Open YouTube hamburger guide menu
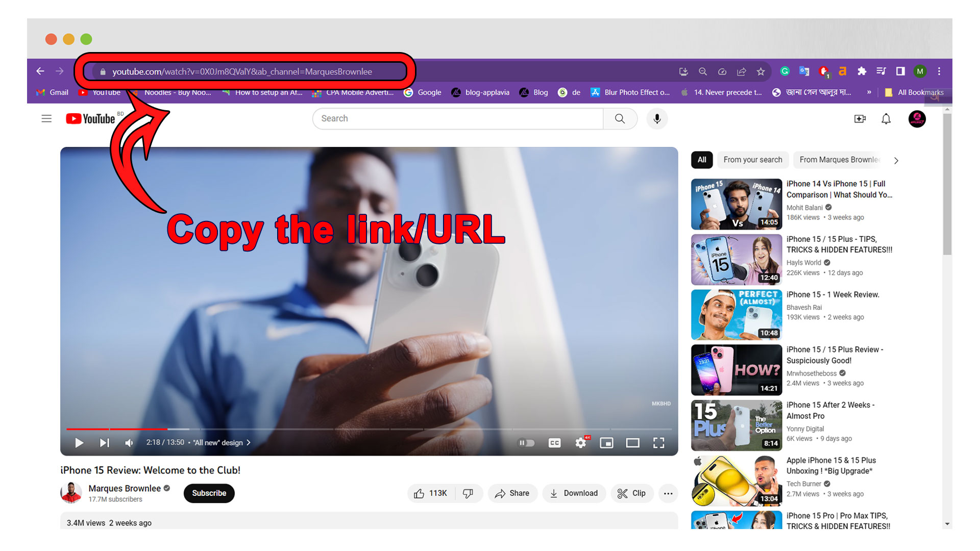980x551 pixels. pyautogui.click(x=46, y=119)
